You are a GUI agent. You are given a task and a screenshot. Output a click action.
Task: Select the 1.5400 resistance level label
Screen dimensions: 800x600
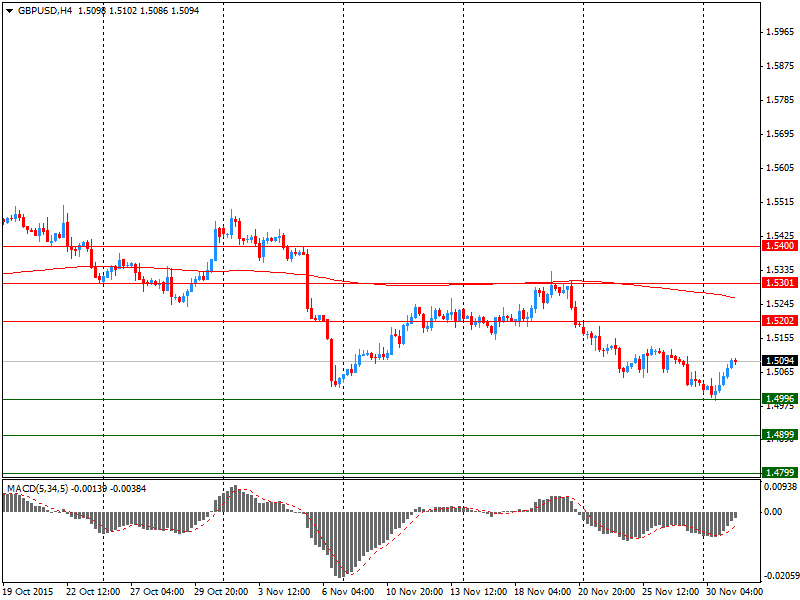coord(780,246)
